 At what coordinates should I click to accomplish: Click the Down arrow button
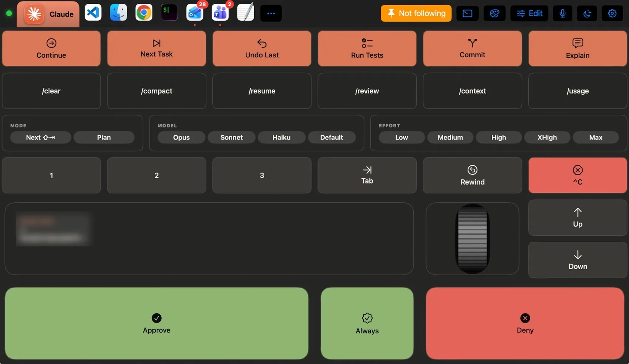tap(578, 260)
